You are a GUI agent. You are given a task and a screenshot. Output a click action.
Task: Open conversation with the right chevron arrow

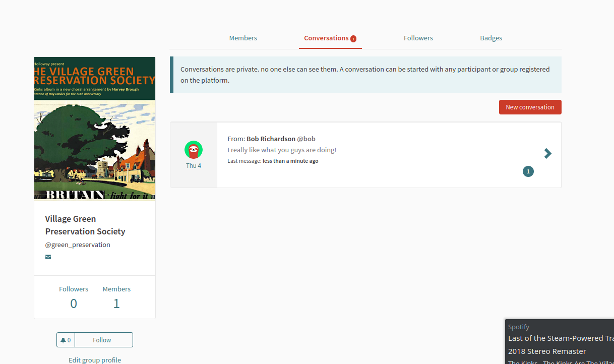point(548,154)
